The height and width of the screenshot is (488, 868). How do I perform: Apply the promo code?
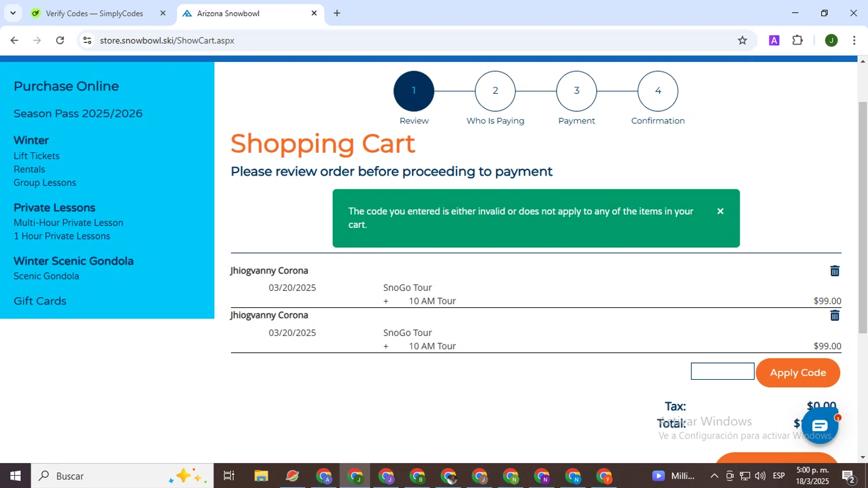798,373
